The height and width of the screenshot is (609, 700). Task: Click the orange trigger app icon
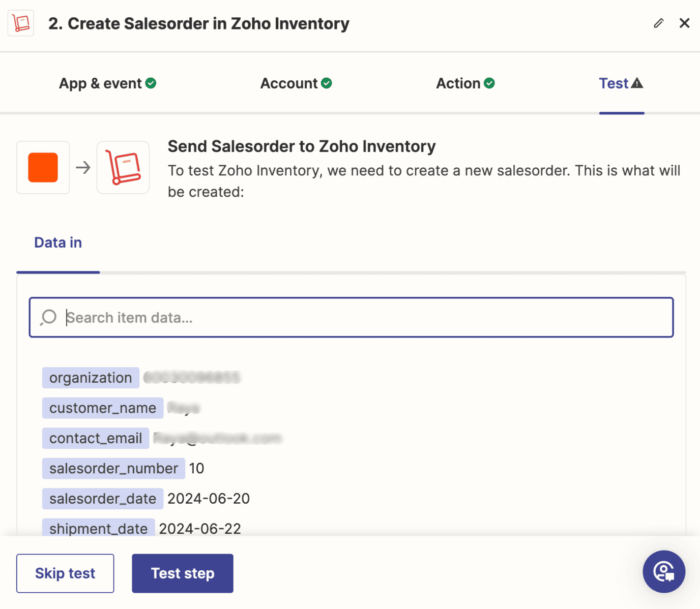pyautogui.click(x=43, y=167)
